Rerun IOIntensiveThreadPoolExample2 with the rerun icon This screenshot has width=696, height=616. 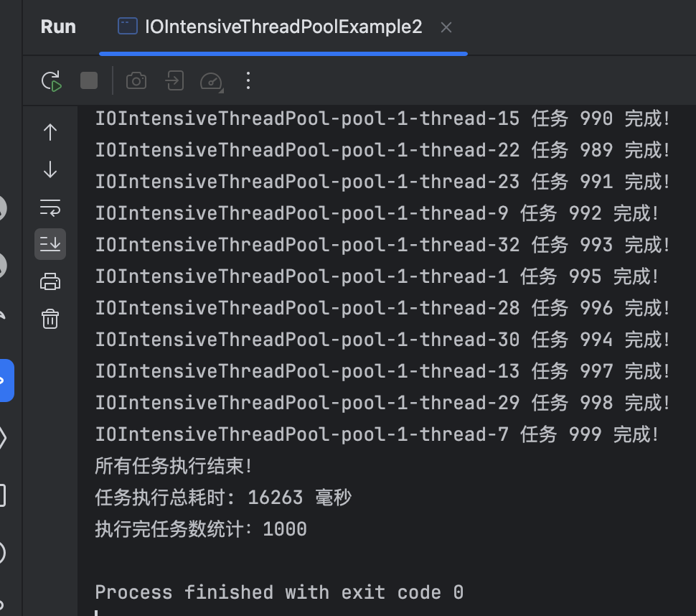click(51, 81)
